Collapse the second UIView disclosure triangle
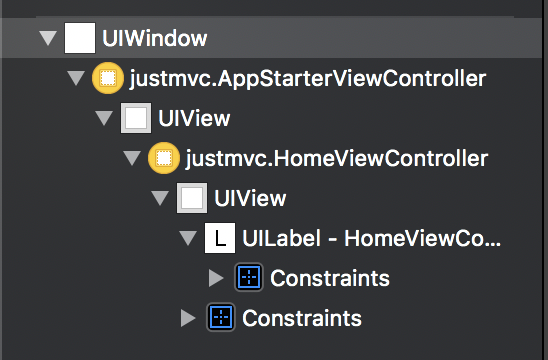Viewport: 548px width, 360px height. click(x=160, y=198)
